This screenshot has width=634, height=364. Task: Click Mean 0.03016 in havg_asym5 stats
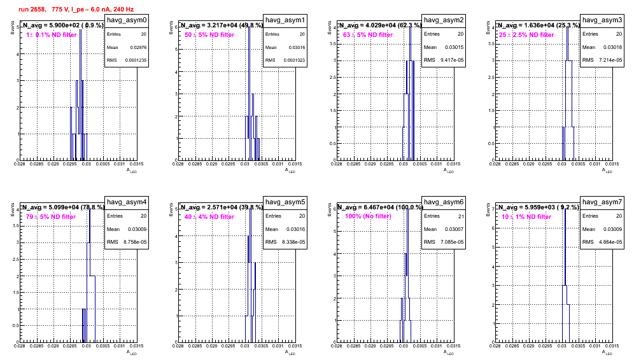pos(285,229)
